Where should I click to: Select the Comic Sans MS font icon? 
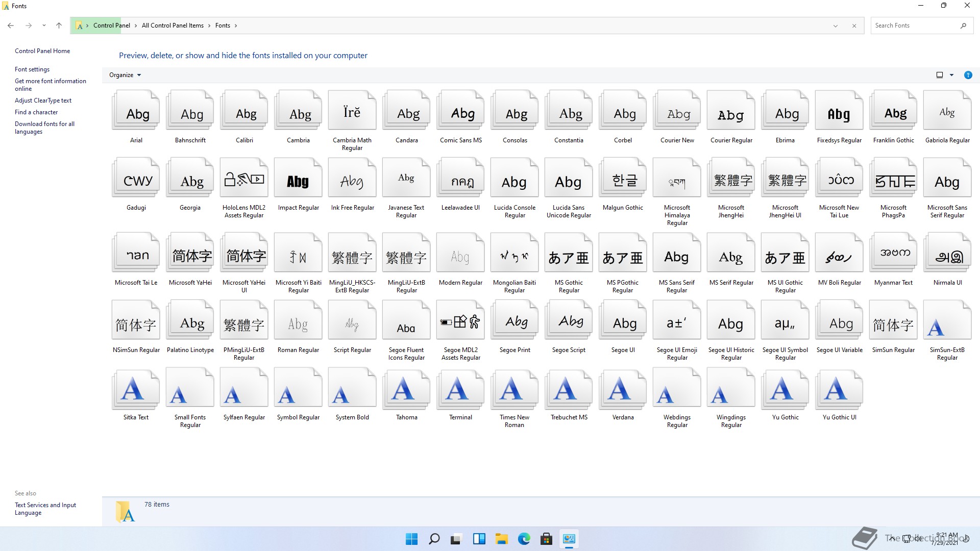(x=461, y=114)
